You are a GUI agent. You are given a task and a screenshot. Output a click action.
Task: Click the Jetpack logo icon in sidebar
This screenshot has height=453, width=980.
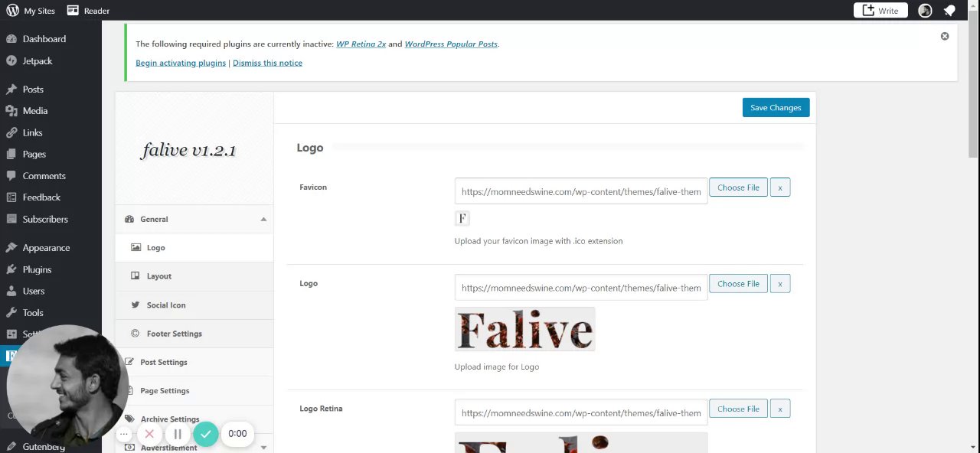pos(11,61)
